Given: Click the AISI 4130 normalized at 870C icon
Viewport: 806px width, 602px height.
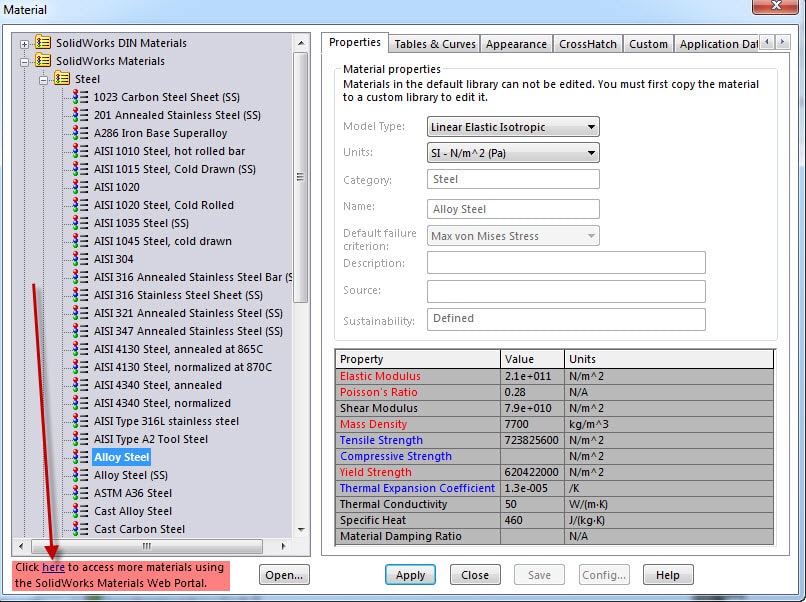Looking at the screenshot, I should (80, 367).
